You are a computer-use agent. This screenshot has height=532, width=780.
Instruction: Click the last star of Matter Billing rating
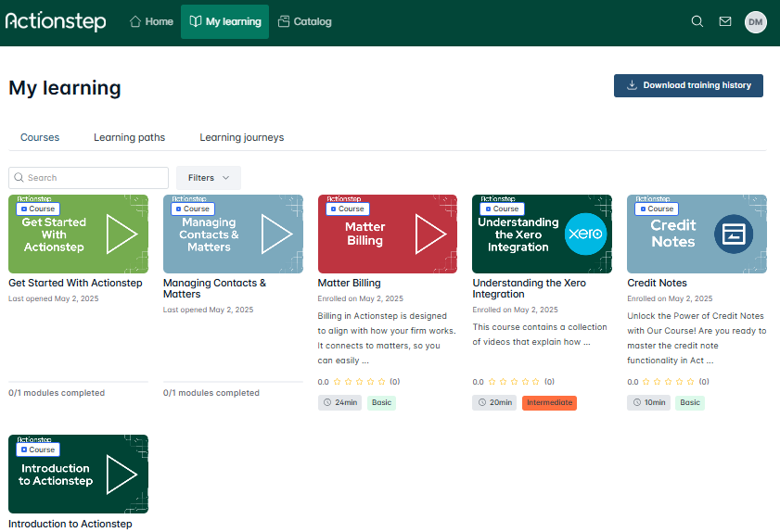[381, 381]
